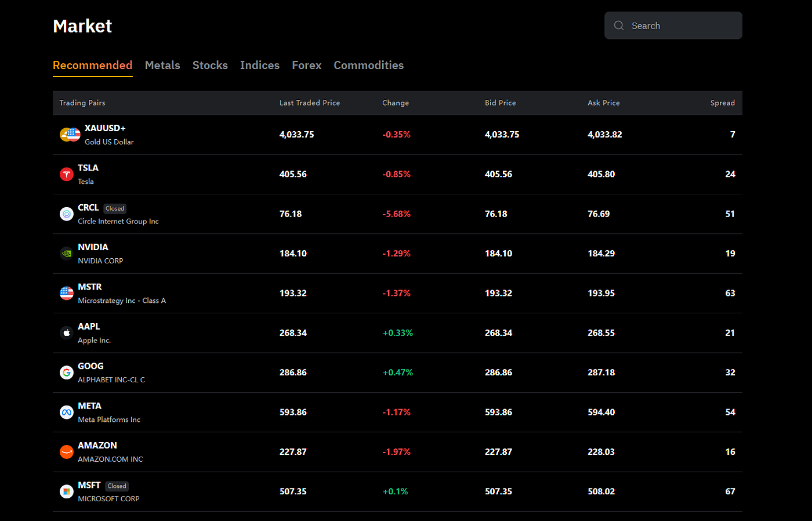
Task: Click GOOG change value +0.47%
Action: [x=398, y=372]
